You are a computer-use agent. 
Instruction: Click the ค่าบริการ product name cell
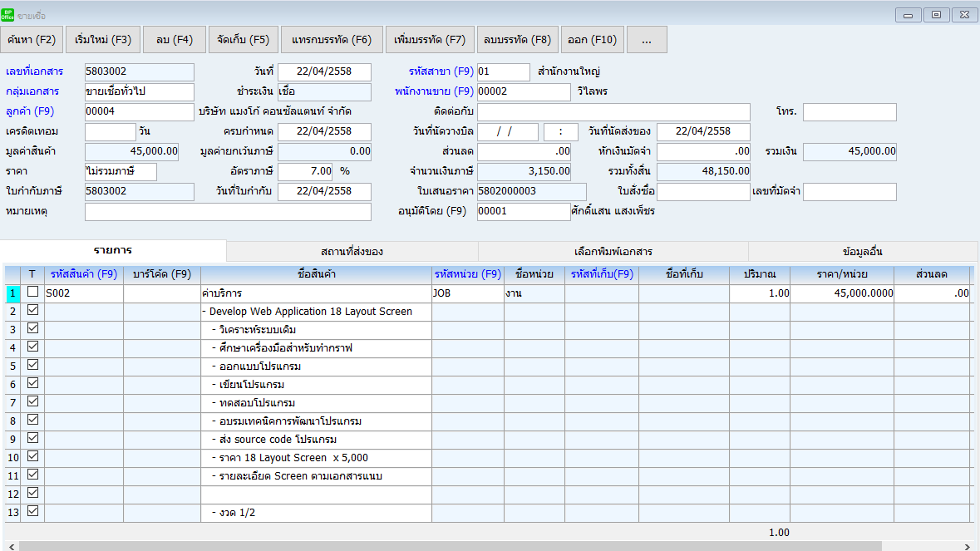(x=316, y=293)
